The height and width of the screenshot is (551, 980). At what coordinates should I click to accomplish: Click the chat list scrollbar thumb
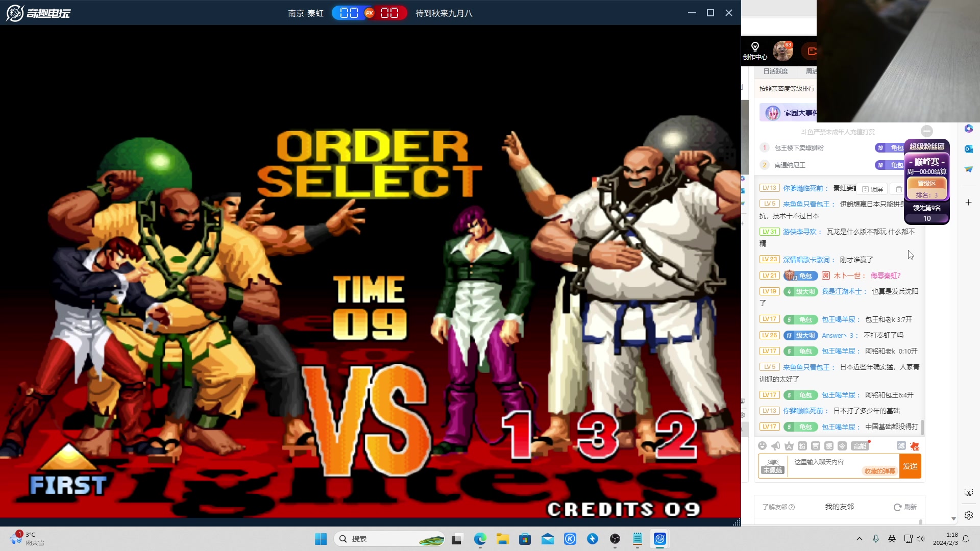tap(922, 427)
